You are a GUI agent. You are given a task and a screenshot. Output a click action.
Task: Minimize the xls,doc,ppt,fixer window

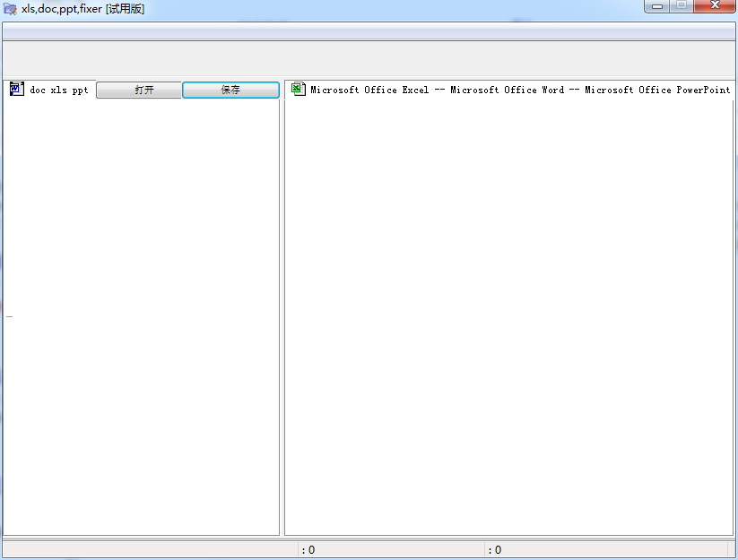pos(657,6)
